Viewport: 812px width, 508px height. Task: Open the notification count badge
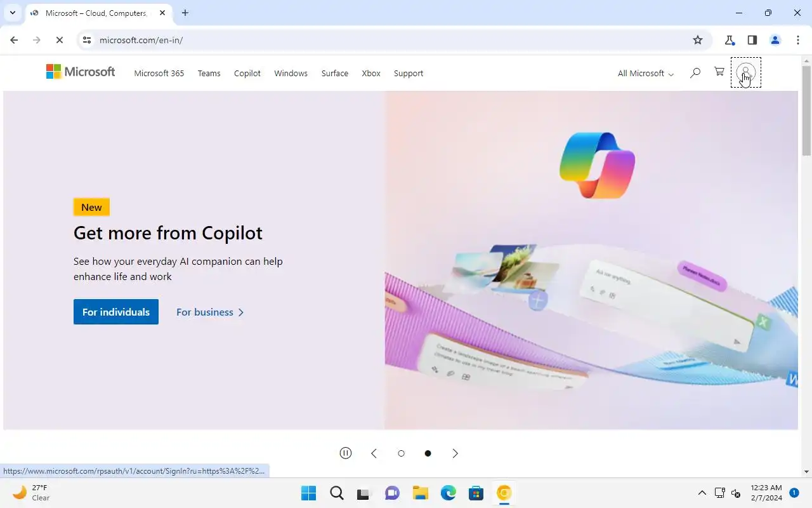794,492
